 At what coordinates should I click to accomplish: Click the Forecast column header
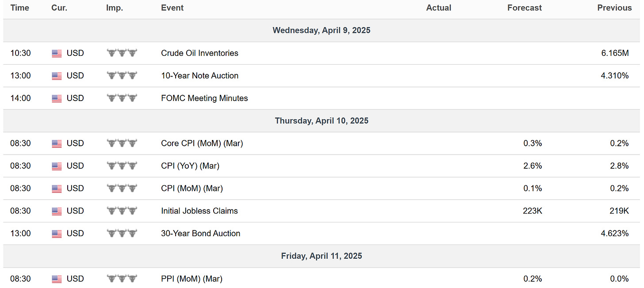(x=525, y=8)
